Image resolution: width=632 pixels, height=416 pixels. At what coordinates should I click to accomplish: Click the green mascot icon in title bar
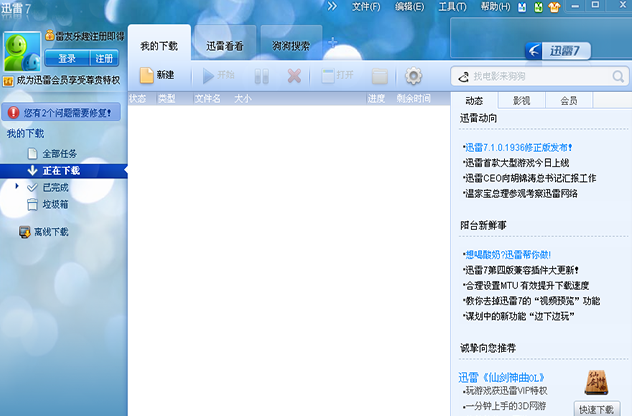pyautogui.click(x=538, y=7)
